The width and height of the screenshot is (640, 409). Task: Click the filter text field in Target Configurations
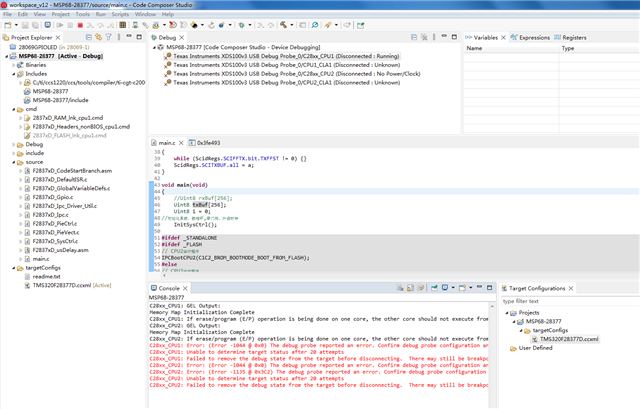565,300
